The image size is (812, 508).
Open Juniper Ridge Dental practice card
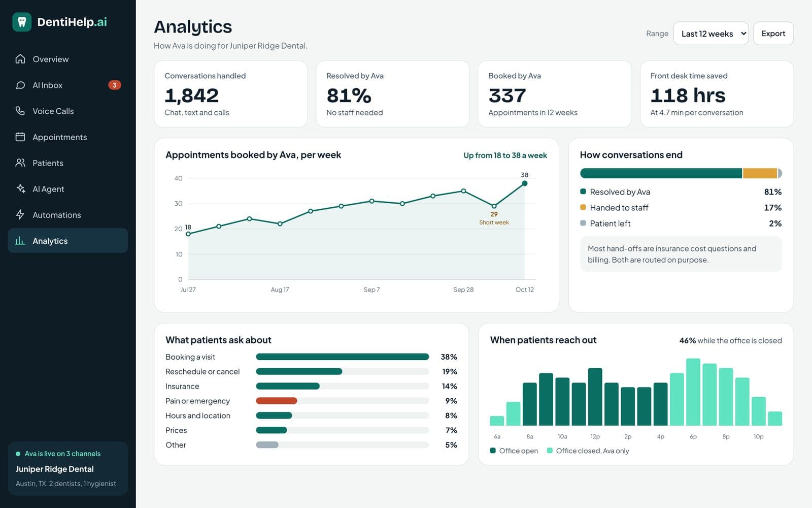tap(68, 468)
